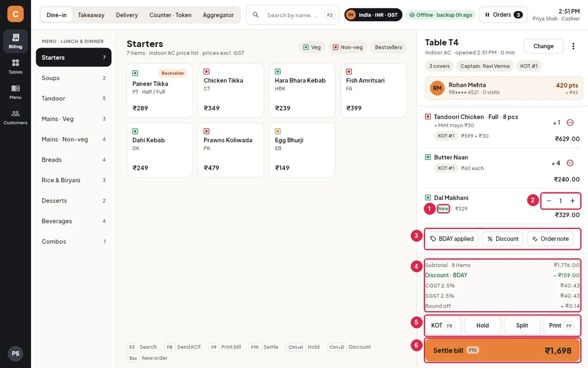The height and width of the screenshot is (368, 588).
Task: Click the Print button
Action: click(561, 325)
